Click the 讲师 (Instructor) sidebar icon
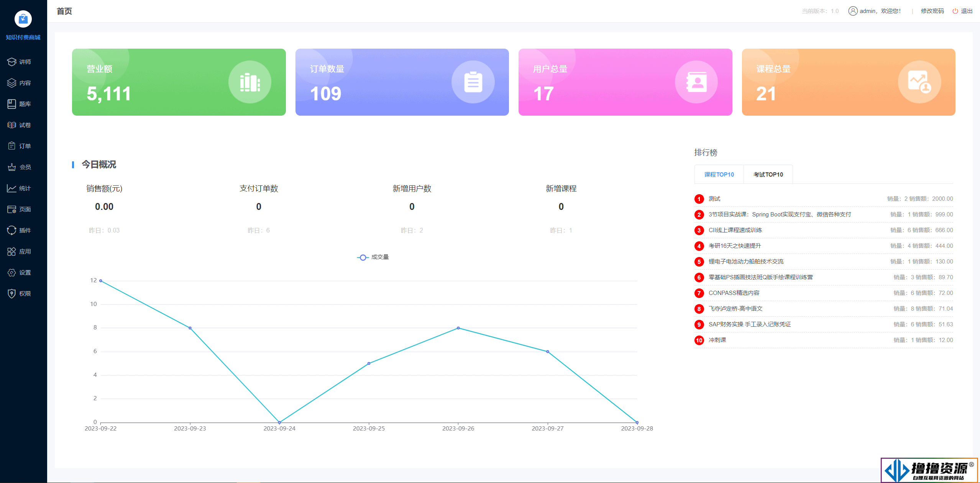 pos(23,61)
